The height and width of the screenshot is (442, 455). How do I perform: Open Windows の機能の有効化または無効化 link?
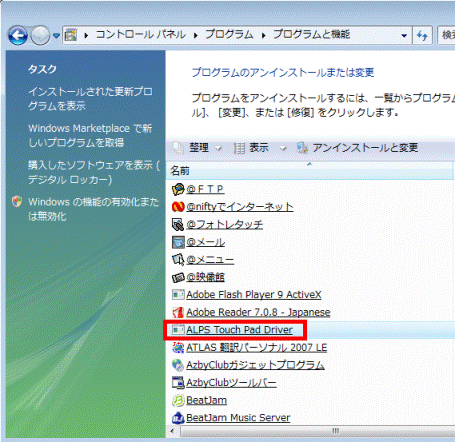(x=93, y=209)
